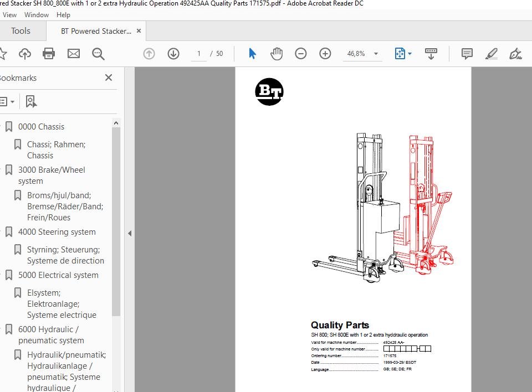Open the View menu
The height and width of the screenshot is (392, 532).
[9, 15]
